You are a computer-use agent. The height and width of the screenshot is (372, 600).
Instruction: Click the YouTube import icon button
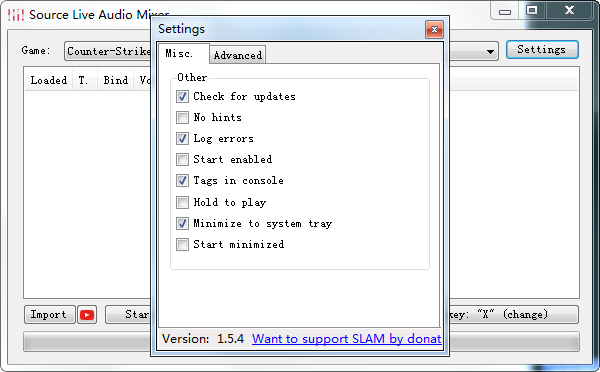(87, 315)
